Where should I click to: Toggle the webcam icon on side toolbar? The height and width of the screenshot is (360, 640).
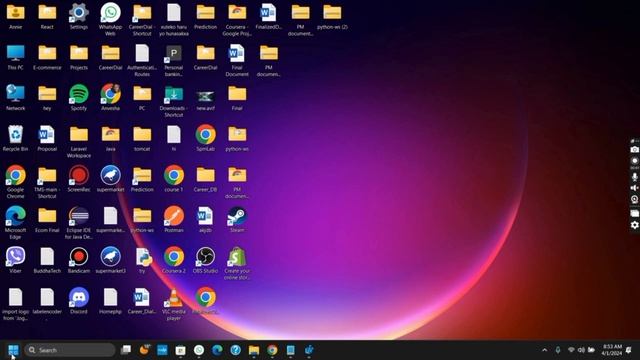tap(634, 200)
